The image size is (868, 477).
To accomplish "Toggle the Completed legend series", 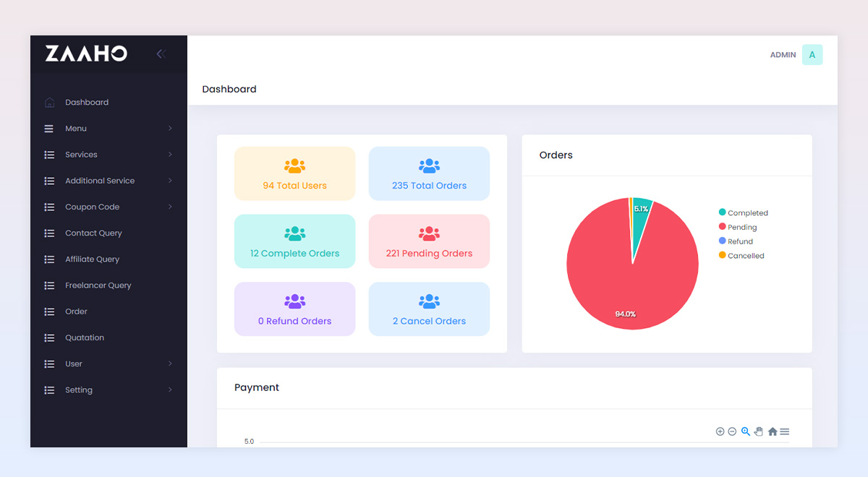I will [747, 213].
